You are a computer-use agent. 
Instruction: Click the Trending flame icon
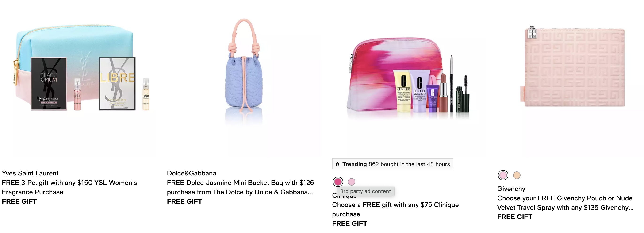(337, 164)
